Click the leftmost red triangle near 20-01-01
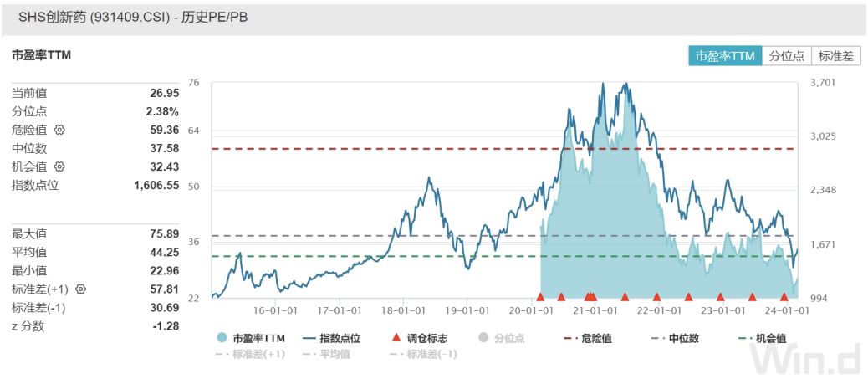This screenshot has height=379, width=868. [x=540, y=297]
